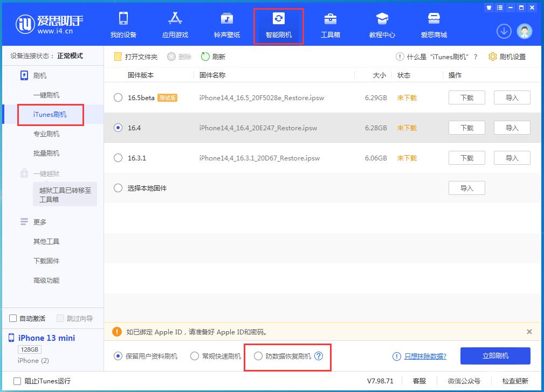Viewport: 544px width, 392px height.
Task: Open the 铃声壁纸 ringtones and wallpapers section
Action: pyautogui.click(x=226, y=26)
